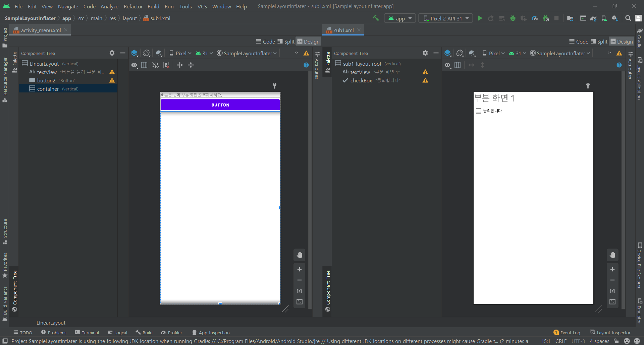Click the warning triangle in left design toolbar
Screen dimensions: 644x345
(306, 53)
